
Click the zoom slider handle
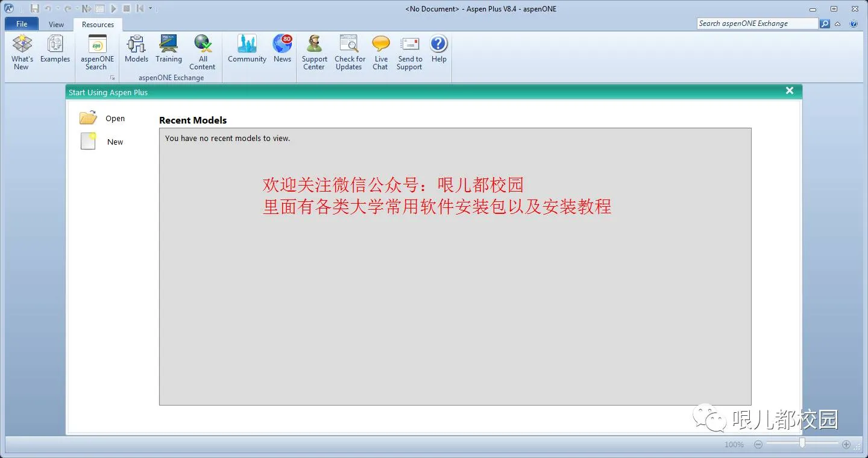802,443
